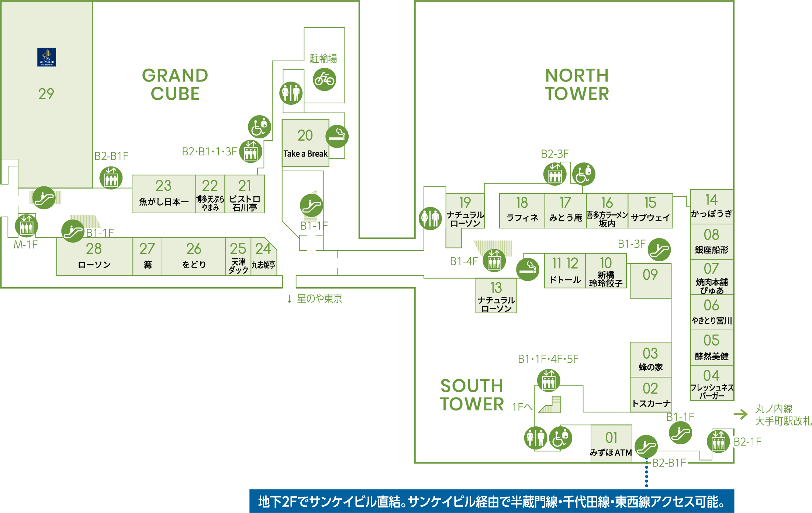
Task: Click the B1-1F escalator icon above Lawson 28
Action: click(x=73, y=231)
